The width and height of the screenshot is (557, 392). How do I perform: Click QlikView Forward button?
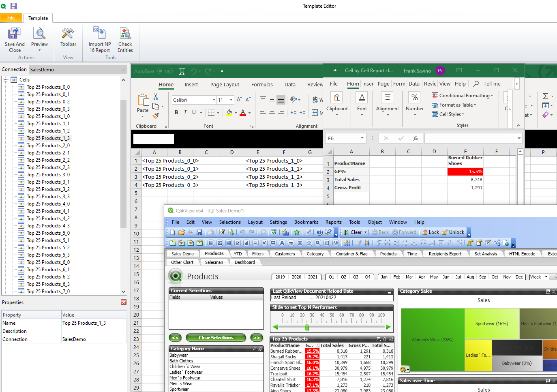point(404,232)
